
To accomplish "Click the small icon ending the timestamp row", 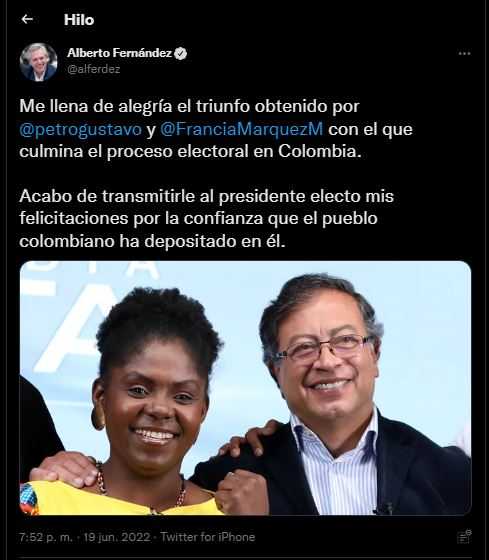I will 464,537.
